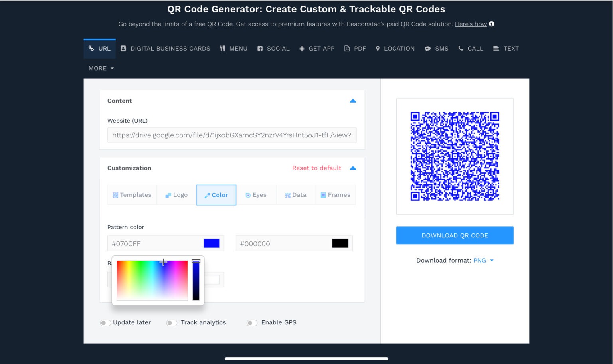Click the Download QR Code button
Image resolution: width=613 pixels, height=364 pixels.
point(455,235)
